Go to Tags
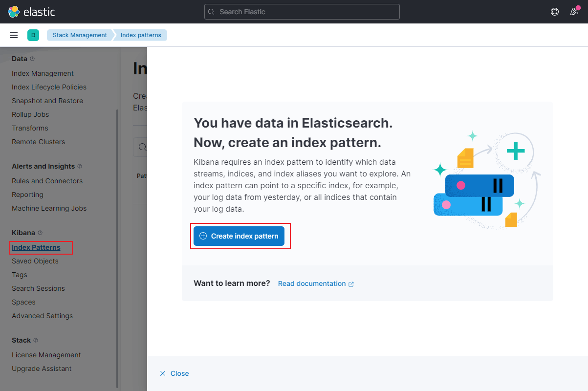 click(20, 275)
